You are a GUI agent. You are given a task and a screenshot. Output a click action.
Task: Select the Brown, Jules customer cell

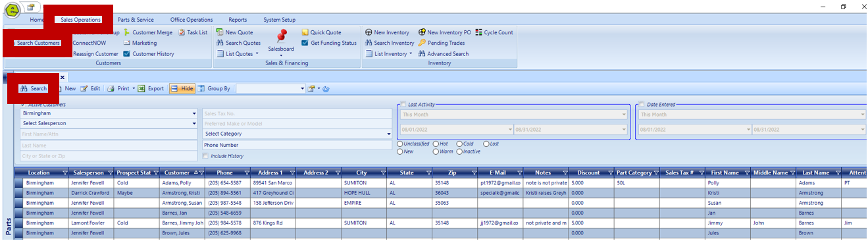pyautogui.click(x=182, y=233)
